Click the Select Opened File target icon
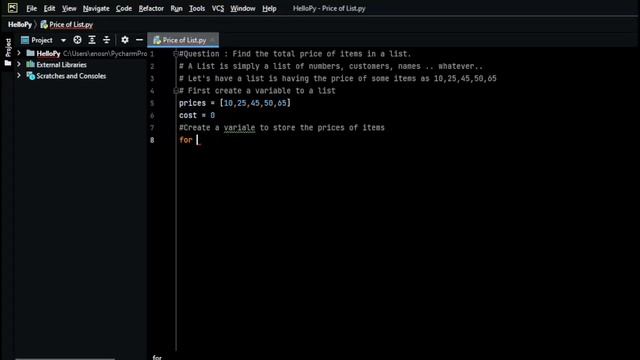Image resolution: width=640 pixels, height=360 pixels. coord(77,40)
